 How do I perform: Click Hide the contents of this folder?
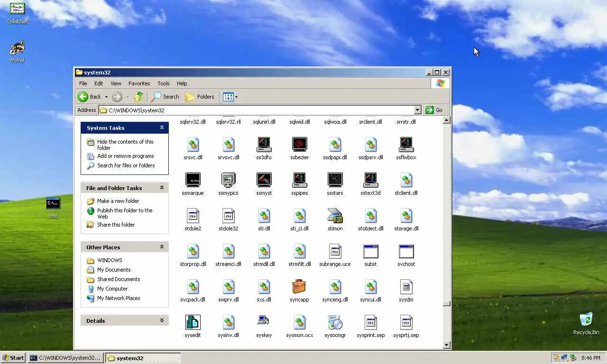click(125, 145)
